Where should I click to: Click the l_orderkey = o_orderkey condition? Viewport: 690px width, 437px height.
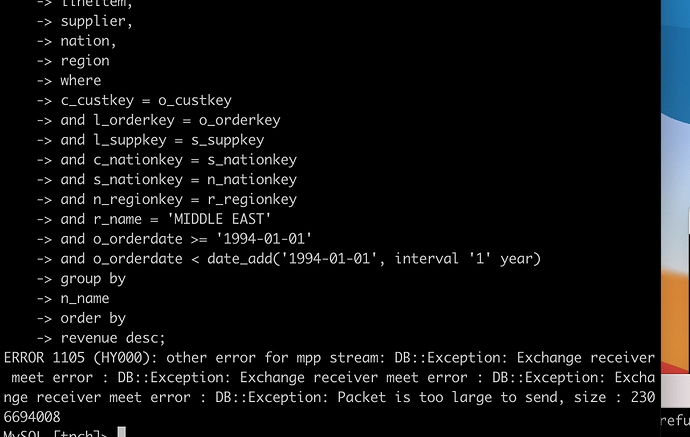tap(170, 120)
